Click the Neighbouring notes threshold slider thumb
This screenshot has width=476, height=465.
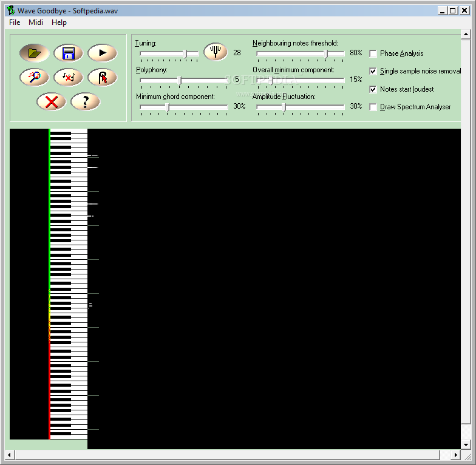click(x=325, y=54)
